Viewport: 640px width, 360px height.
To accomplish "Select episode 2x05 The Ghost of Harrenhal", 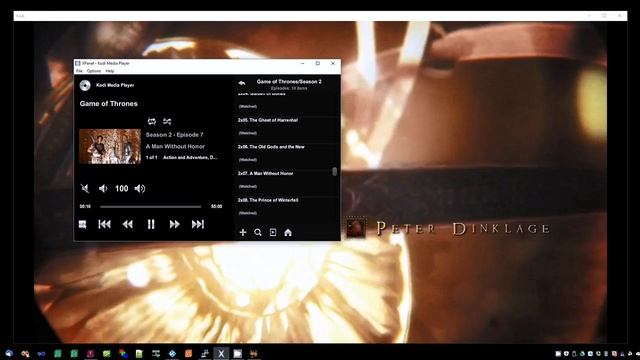I will pyautogui.click(x=286, y=127).
